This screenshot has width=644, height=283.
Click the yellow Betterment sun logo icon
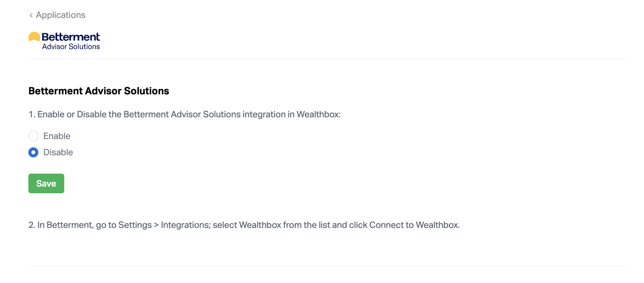34,38
